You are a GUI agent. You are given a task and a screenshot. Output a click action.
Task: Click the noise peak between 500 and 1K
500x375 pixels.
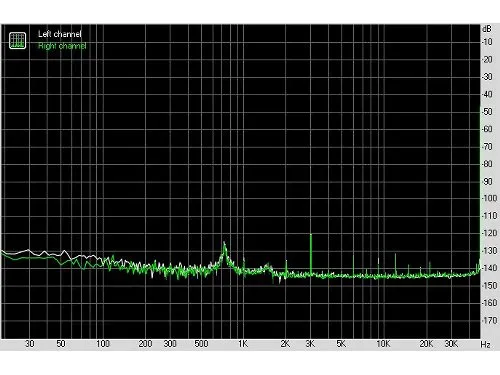tap(224, 253)
